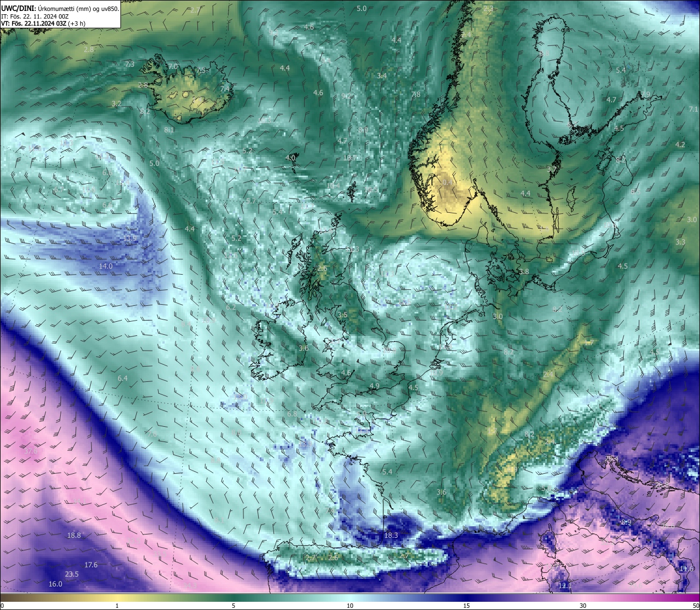700x610 pixels.
Task: Click the 16.0 value label on the map
Action: point(55,584)
